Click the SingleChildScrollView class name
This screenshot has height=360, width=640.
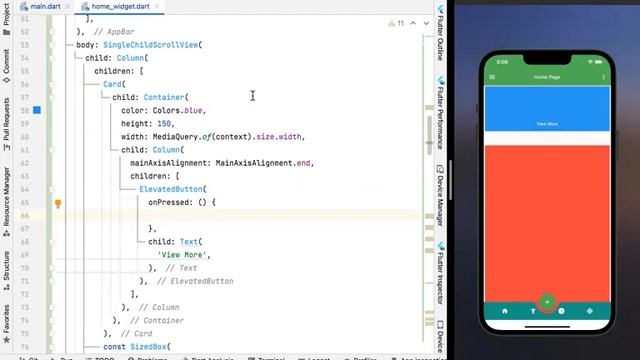(x=151, y=45)
